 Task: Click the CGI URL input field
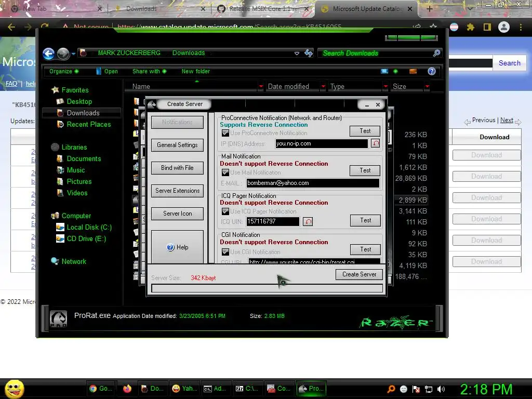(314, 262)
